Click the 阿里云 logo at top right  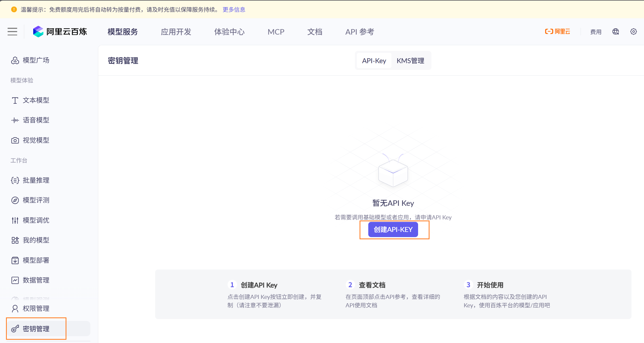(x=557, y=31)
